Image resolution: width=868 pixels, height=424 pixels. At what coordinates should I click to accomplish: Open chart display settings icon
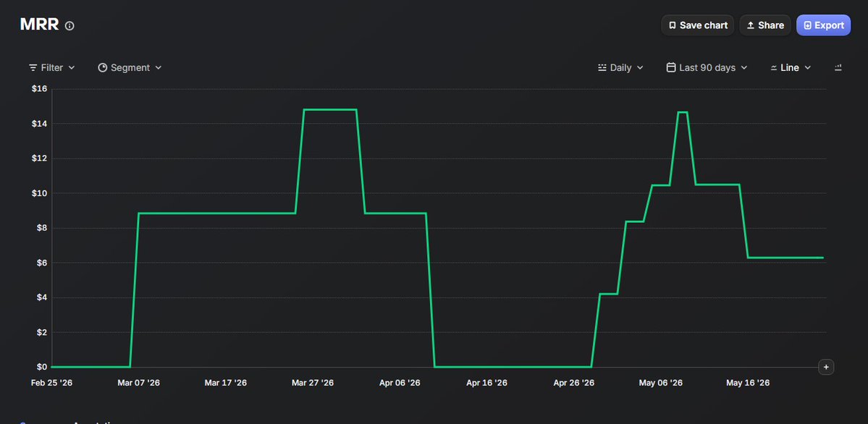[838, 67]
